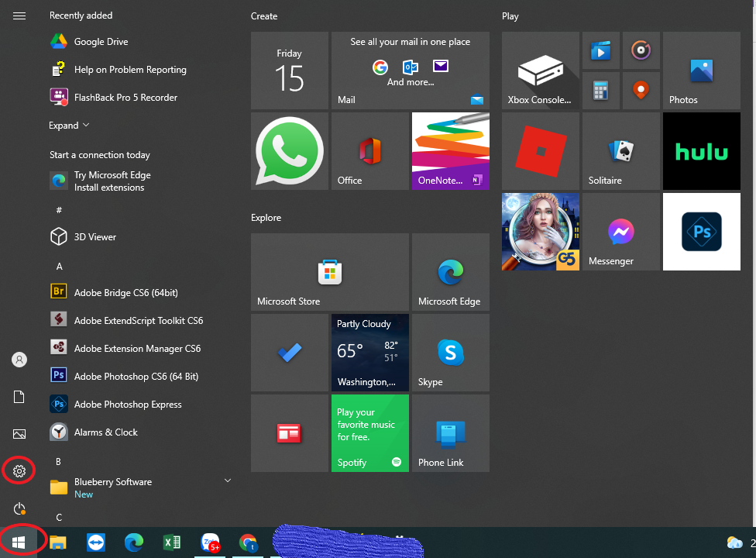The image size is (756, 558).
Task: Open TeamViewer from taskbar
Action: 96,542
